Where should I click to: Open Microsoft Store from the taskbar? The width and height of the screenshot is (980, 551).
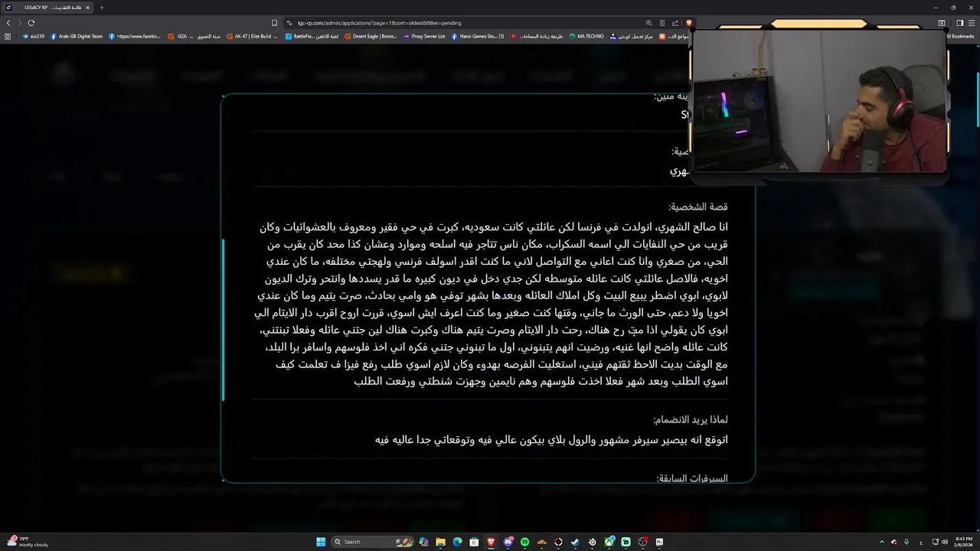[474, 542]
